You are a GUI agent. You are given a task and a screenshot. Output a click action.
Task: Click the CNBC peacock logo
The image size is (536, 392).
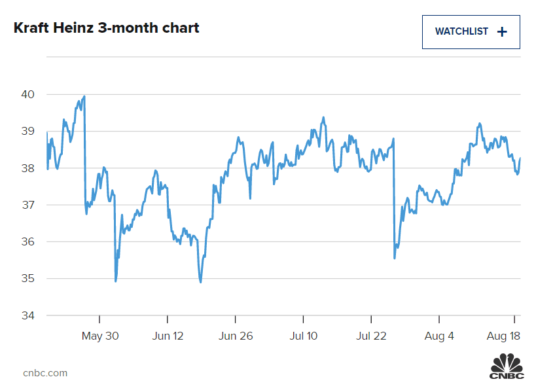[507, 366]
